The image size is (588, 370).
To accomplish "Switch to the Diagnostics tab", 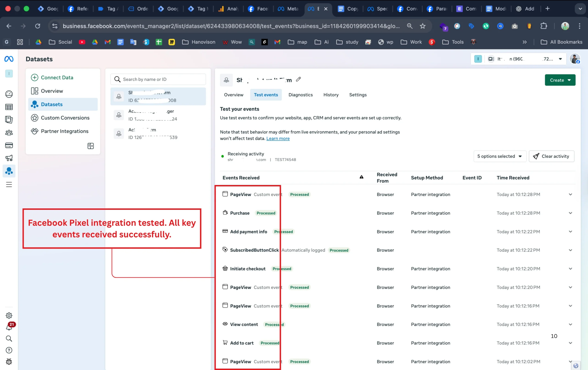I will coord(300,95).
